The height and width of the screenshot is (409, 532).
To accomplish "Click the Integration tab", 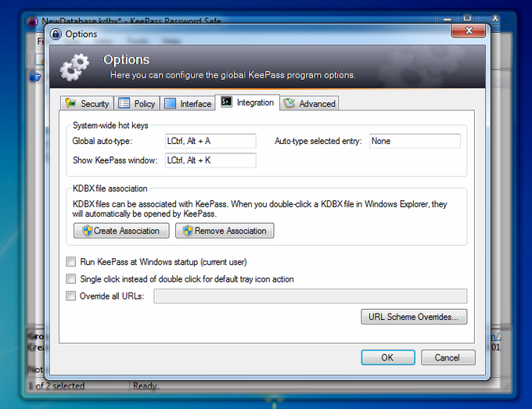I will point(247,102).
